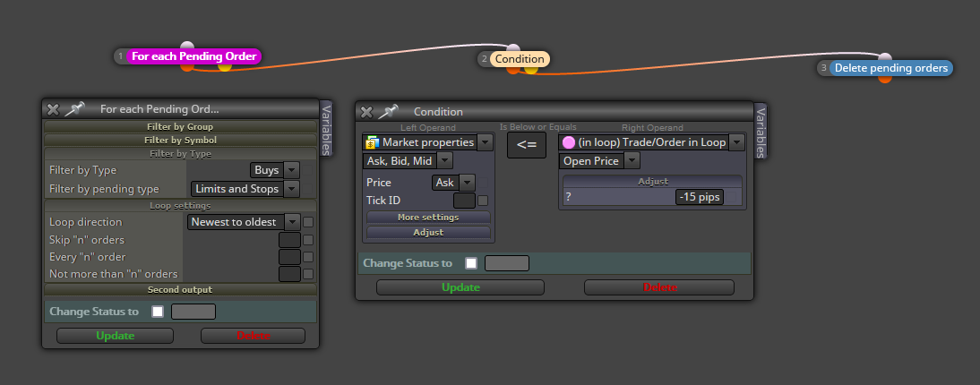Collapse the Loop settings section
980x385 pixels.
click(180, 206)
